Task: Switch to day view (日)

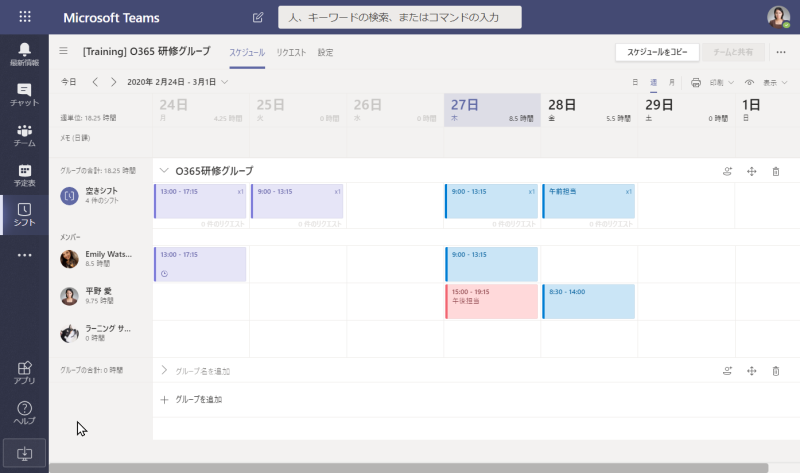Action: [x=635, y=82]
